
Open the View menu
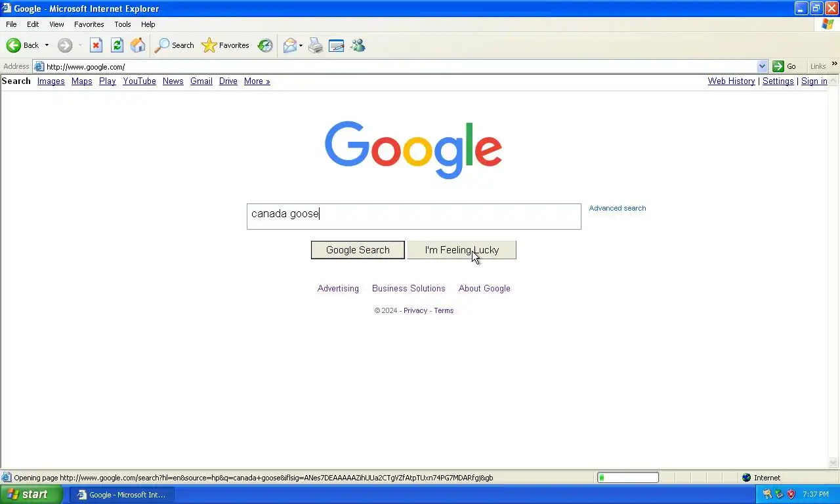pyautogui.click(x=56, y=24)
